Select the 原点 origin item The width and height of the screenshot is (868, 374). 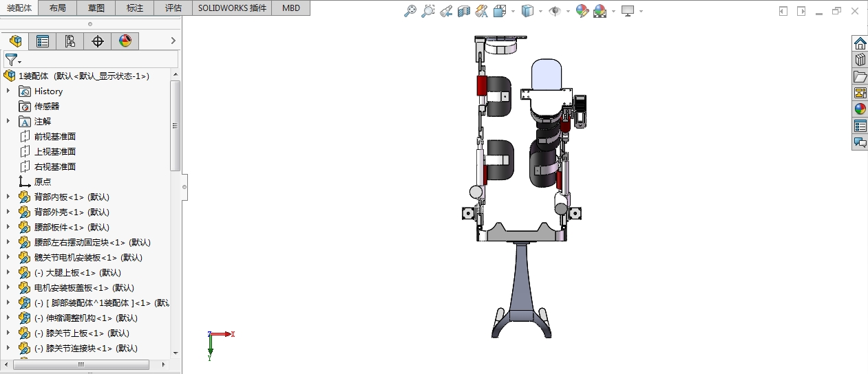coord(43,181)
